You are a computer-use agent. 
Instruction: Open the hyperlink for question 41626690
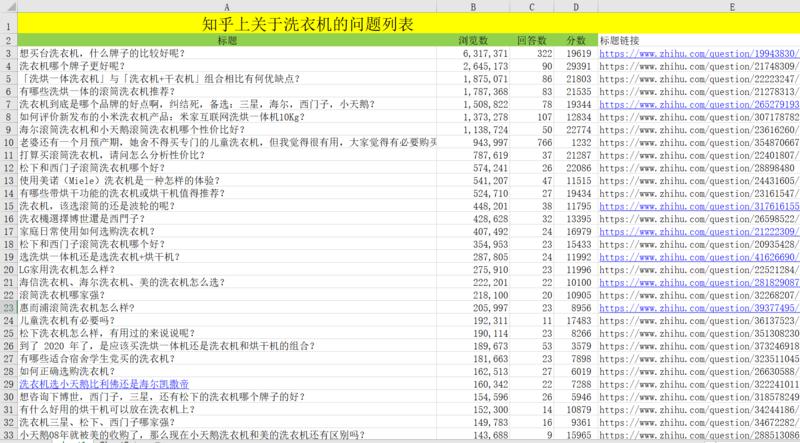tap(699, 257)
